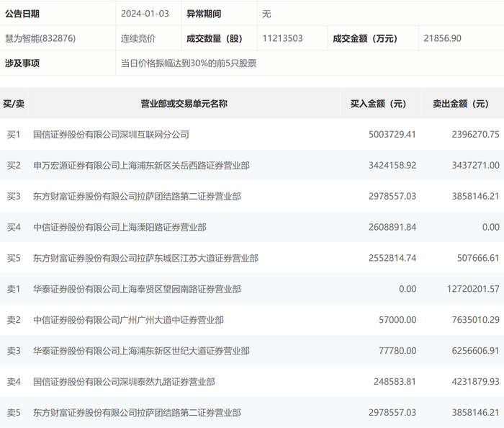Click the 异常期间 label
The height and width of the screenshot is (428, 504).
(x=204, y=14)
